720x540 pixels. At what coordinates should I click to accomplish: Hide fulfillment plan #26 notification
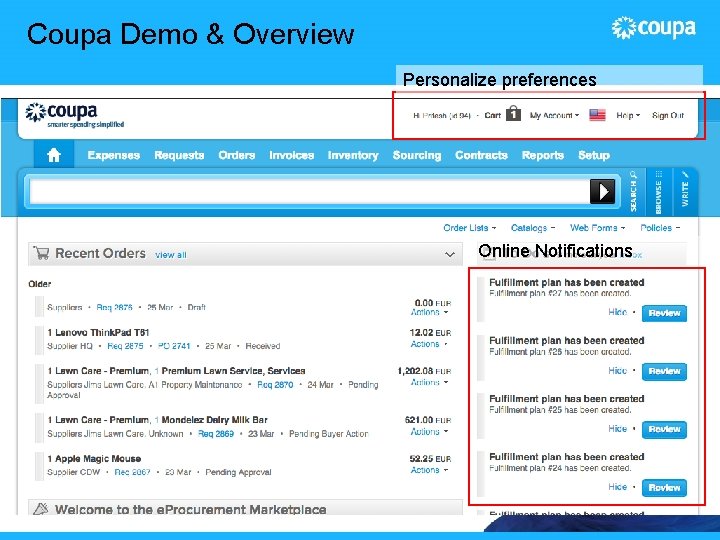tap(618, 371)
